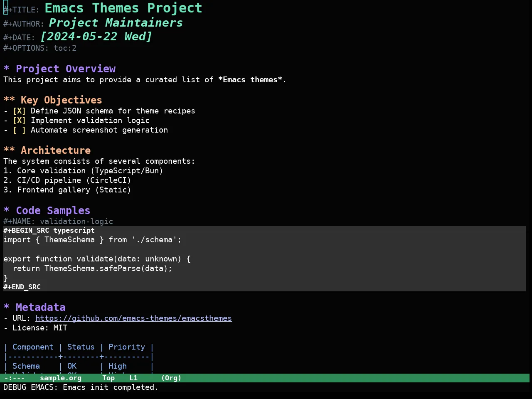532x399 pixels.
Task: Click the date stamp 2024-05-22 Wed
Action: (x=96, y=37)
